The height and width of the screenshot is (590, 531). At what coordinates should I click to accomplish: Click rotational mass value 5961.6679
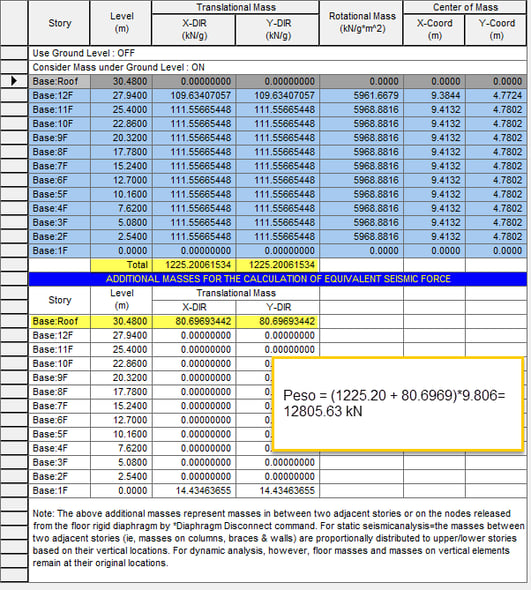click(x=361, y=96)
